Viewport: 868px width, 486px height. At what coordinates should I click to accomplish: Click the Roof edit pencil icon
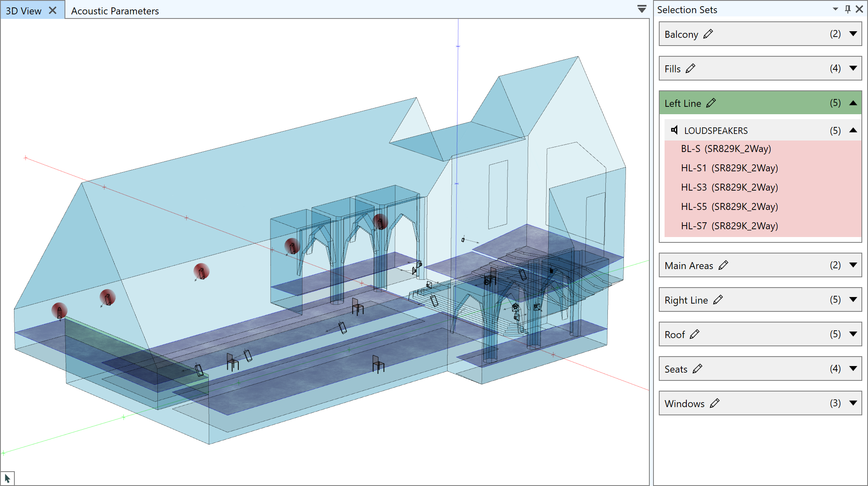(695, 334)
